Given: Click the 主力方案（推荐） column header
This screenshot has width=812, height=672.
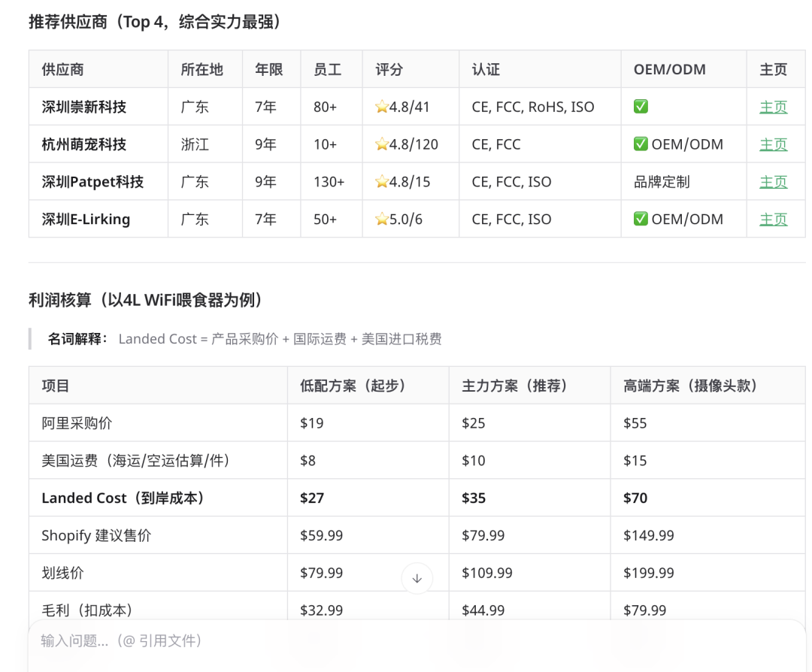Looking at the screenshot, I should tap(514, 386).
